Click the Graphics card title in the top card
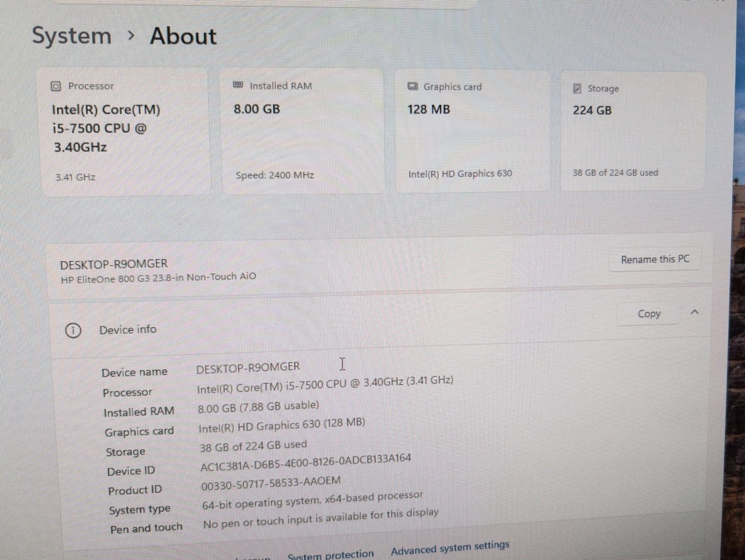The width and height of the screenshot is (745, 560). pyautogui.click(x=453, y=87)
